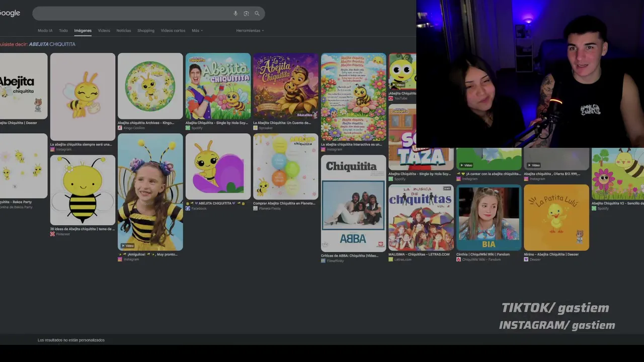Open 'MALISIMA - Chiquititas - LETRAS.COM' link
The width and height of the screenshot is (644, 362).
pyautogui.click(x=419, y=254)
